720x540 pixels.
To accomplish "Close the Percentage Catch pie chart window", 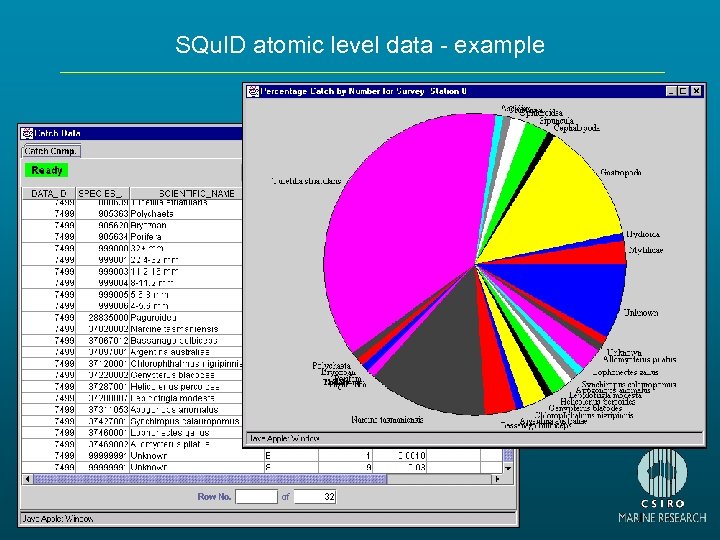I will pyautogui.click(x=697, y=91).
